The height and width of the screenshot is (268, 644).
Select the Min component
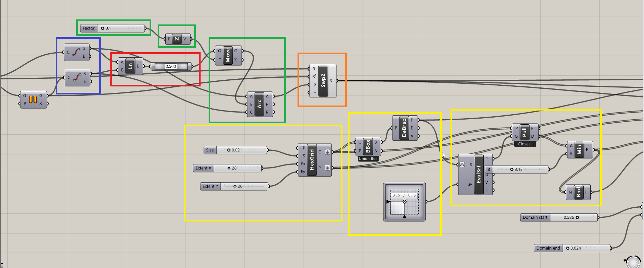pos(579,150)
